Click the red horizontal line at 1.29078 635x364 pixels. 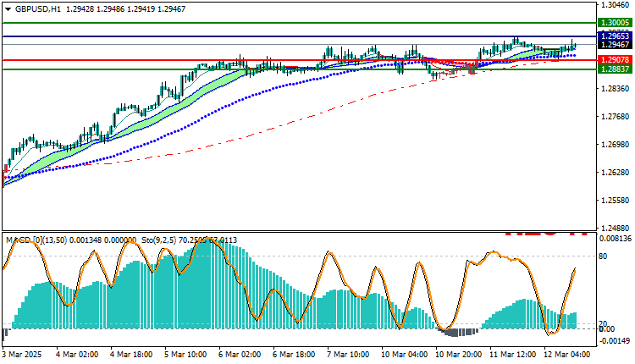tap(300, 60)
